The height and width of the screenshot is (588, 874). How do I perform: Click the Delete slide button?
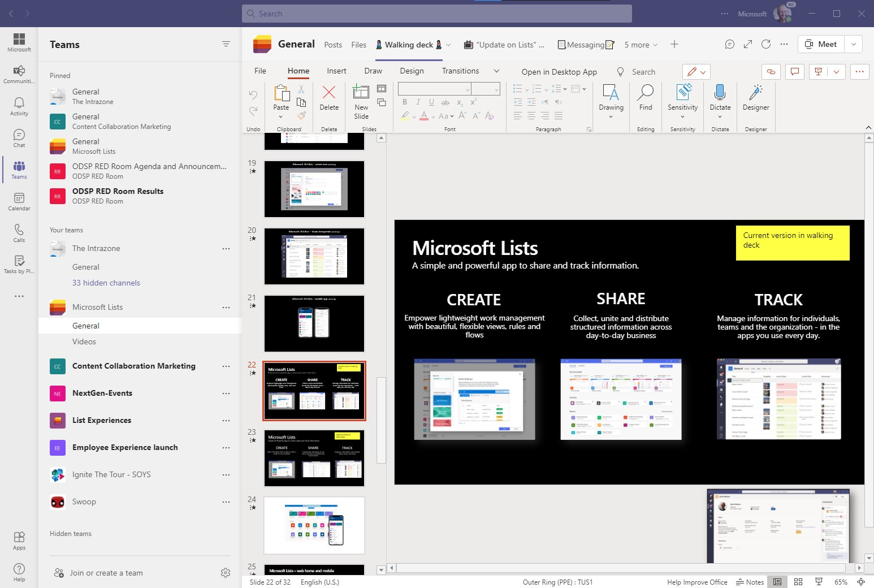329,98
